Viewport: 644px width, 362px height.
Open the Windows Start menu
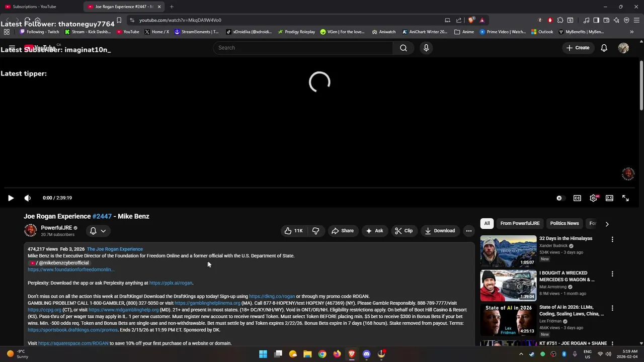263,354
